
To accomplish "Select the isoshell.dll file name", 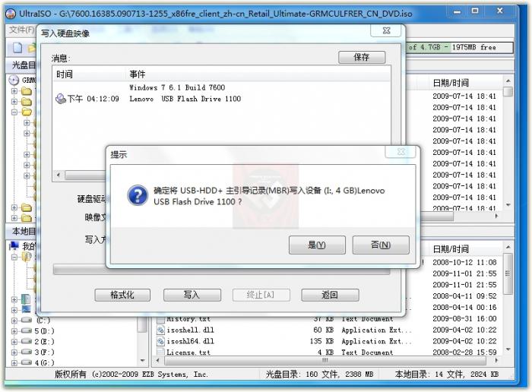I will tap(190, 330).
